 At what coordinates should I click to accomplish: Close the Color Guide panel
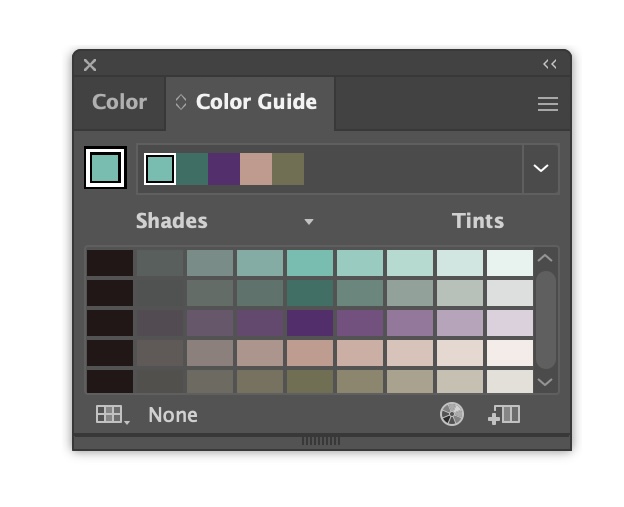click(x=90, y=65)
